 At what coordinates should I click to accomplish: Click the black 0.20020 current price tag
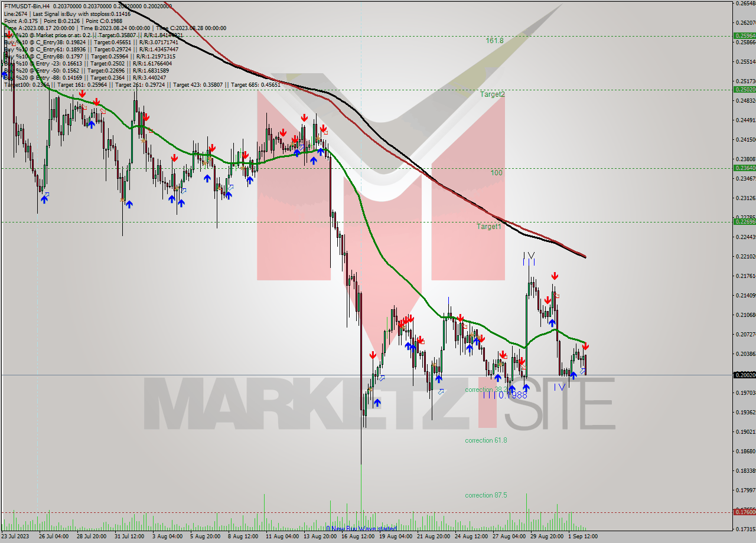tap(744, 375)
